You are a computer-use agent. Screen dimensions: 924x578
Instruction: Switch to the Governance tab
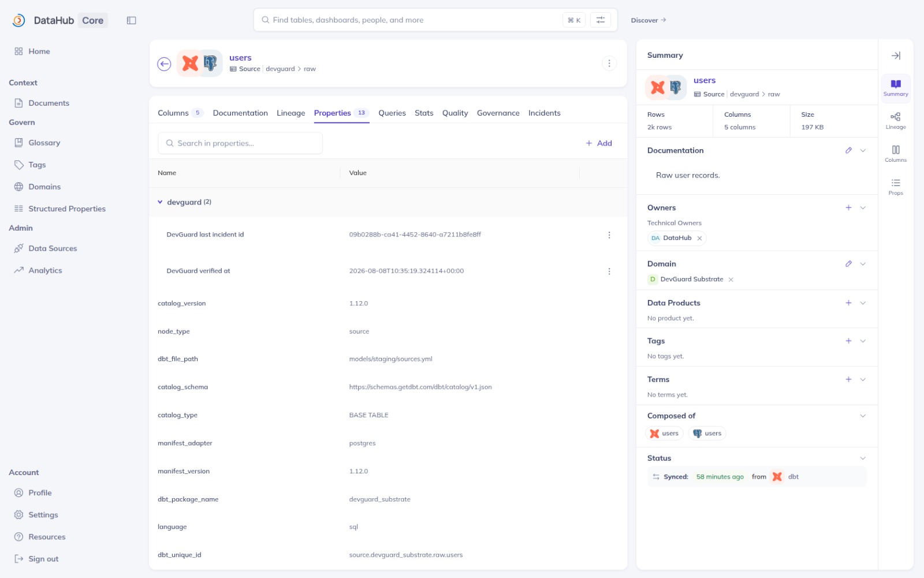(x=498, y=113)
